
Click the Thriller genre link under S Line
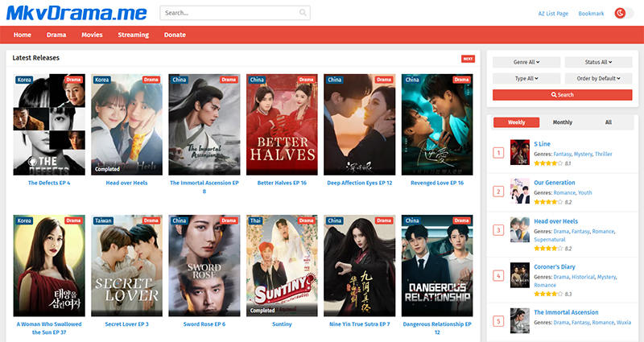coord(603,154)
